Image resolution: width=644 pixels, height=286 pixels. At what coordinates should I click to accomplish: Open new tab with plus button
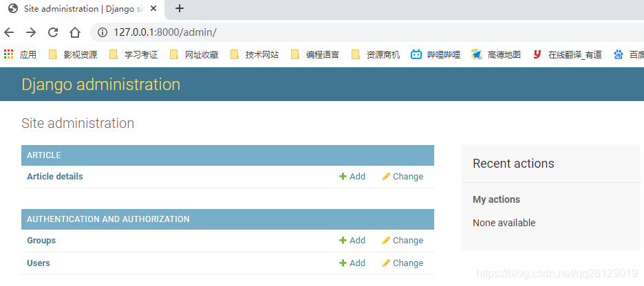[x=180, y=8]
